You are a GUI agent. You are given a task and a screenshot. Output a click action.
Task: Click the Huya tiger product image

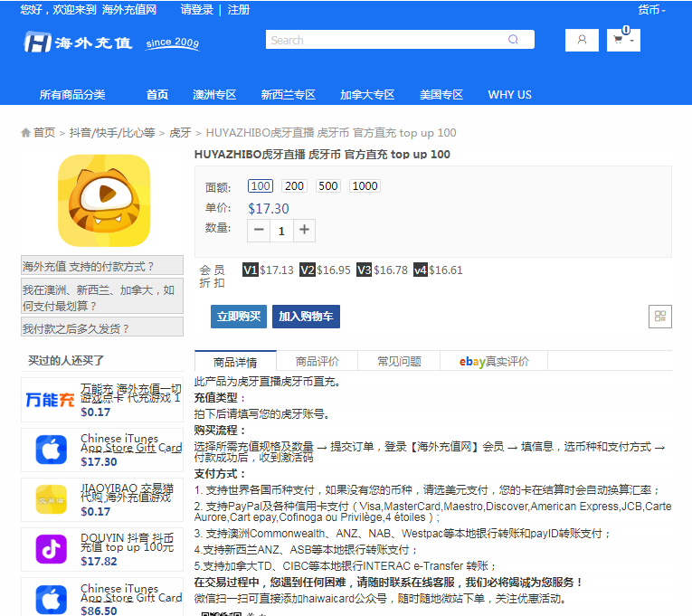click(x=104, y=201)
